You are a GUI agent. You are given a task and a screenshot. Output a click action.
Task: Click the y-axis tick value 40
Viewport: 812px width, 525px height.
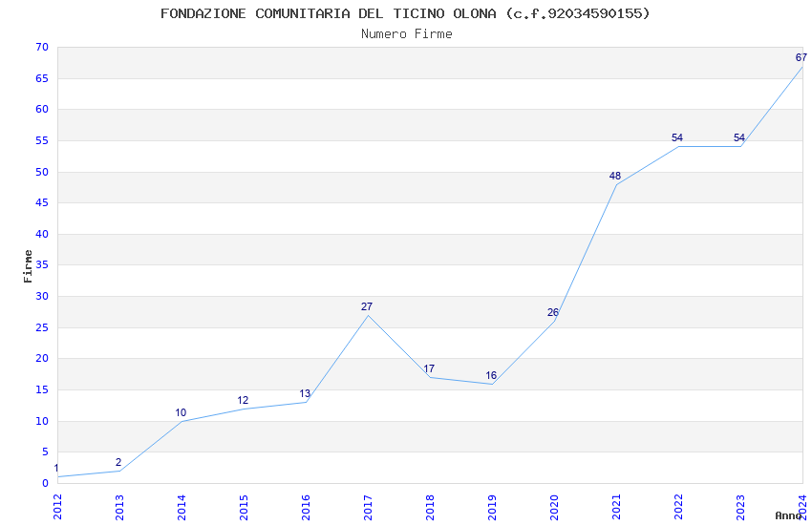[x=42, y=234]
